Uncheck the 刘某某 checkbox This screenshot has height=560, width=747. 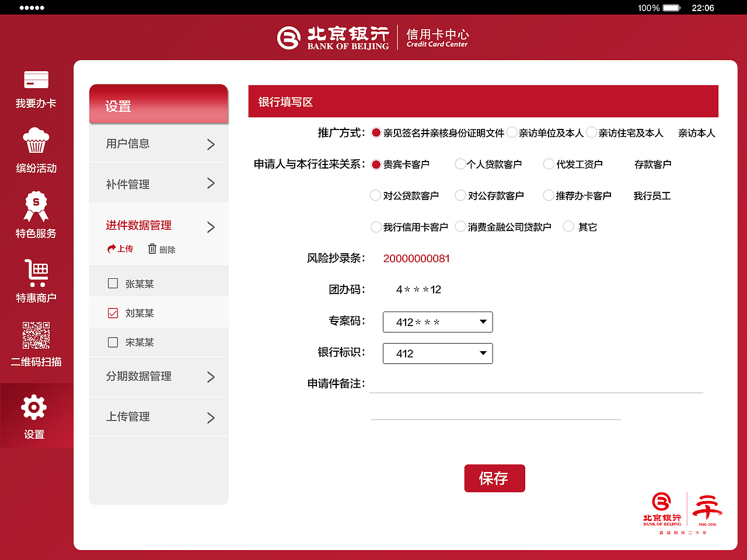point(113,313)
